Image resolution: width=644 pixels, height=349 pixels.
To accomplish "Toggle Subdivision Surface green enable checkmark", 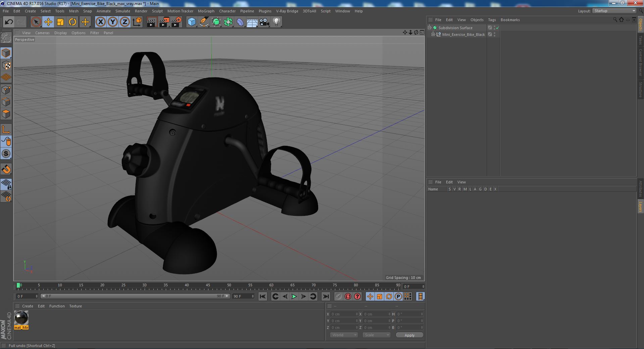I will click(498, 28).
